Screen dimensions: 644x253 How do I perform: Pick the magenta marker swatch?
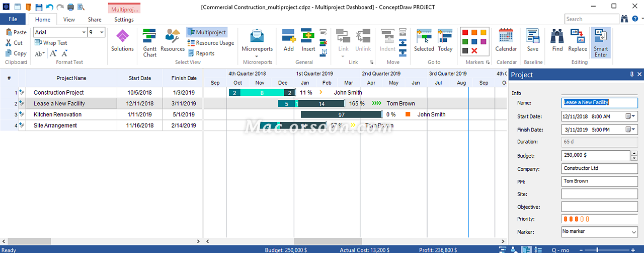483,42
